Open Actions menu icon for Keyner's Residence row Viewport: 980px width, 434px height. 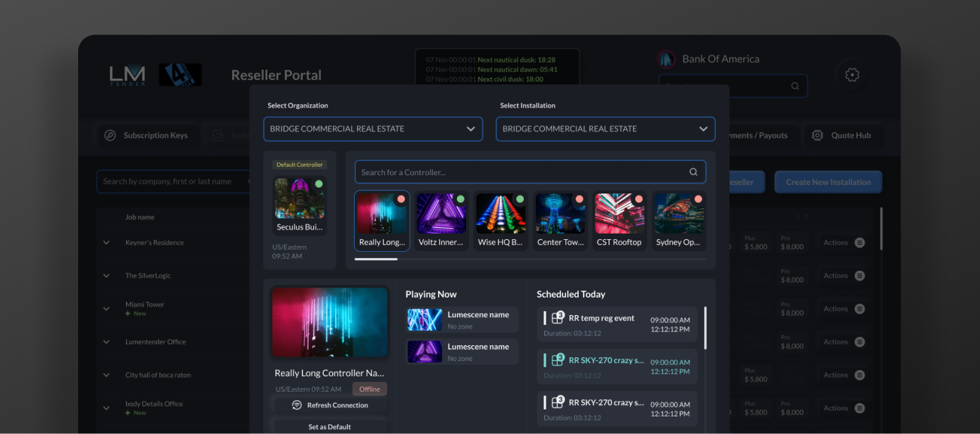(x=860, y=243)
